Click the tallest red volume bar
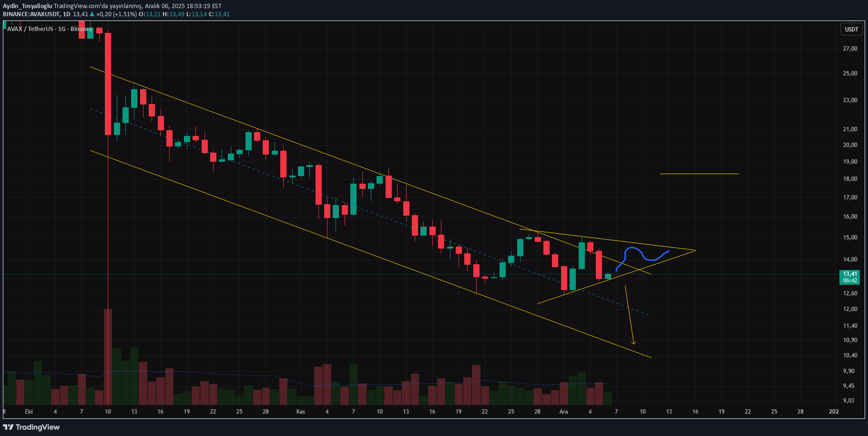This screenshot has width=868, height=436. click(108, 357)
